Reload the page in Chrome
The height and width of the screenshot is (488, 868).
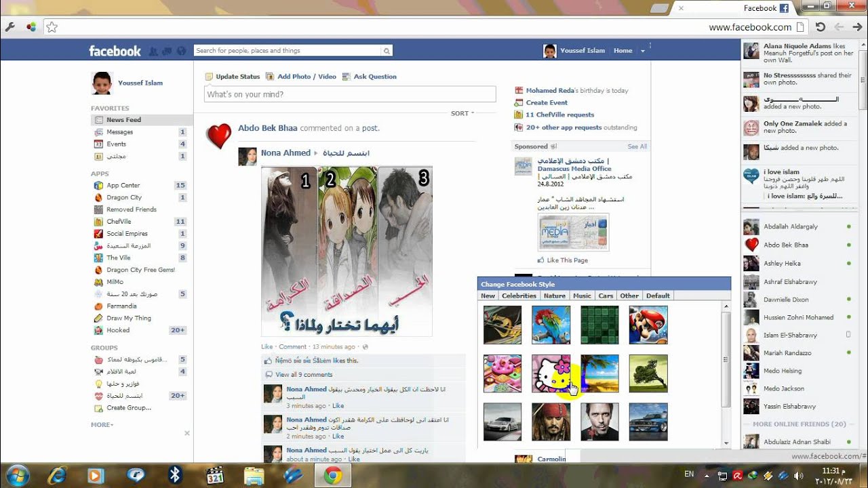point(821,27)
